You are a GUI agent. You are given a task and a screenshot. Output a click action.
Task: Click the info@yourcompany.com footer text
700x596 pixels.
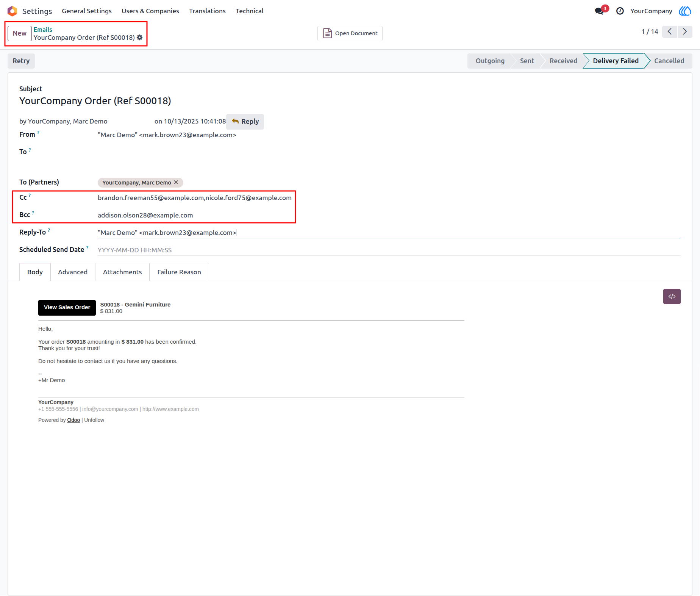click(110, 409)
